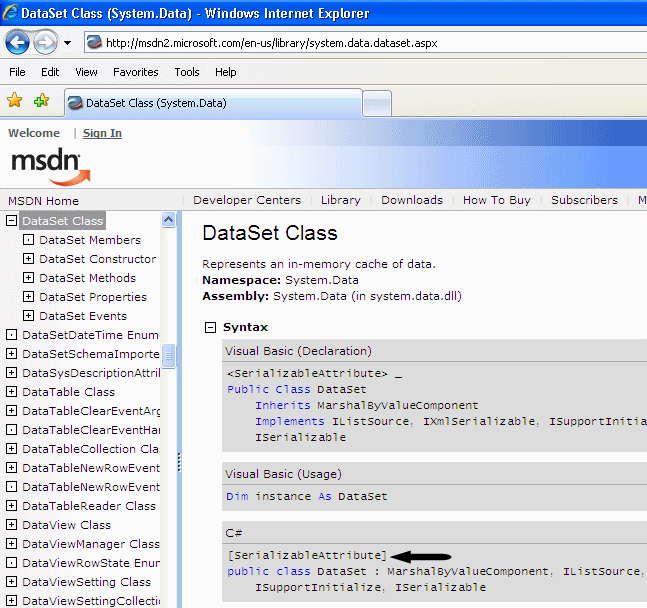Image resolution: width=647 pixels, height=608 pixels.
Task: Expand the DataSetSchemaImporter node
Action: (x=12, y=353)
